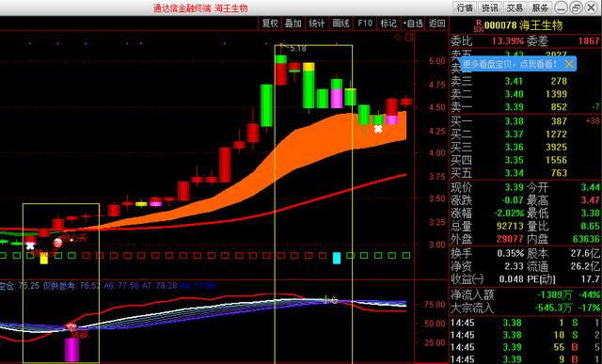Click the red square panel icon above chart
The height and width of the screenshot is (364, 602).
pos(409,37)
